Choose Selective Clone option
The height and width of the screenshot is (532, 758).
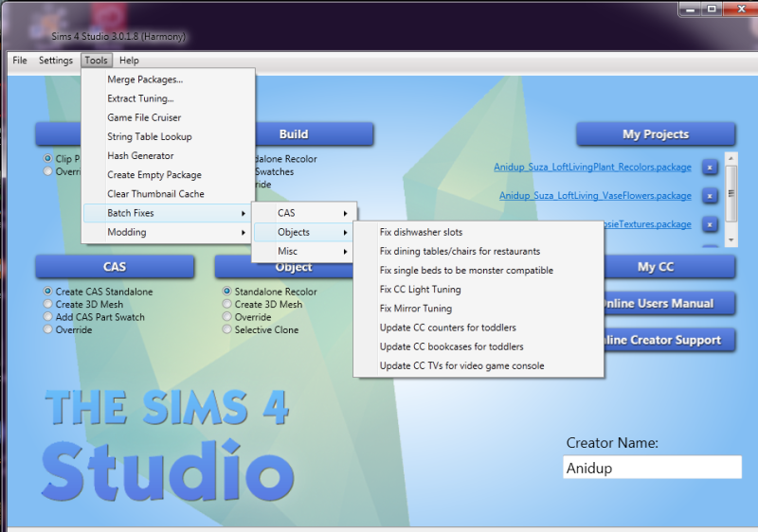click(226, 329)
